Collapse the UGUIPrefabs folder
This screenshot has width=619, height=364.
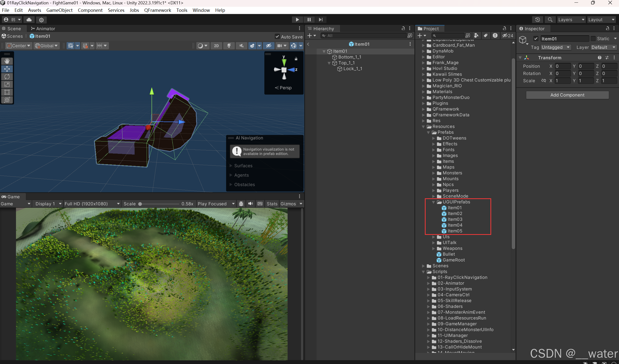[433, 202]
